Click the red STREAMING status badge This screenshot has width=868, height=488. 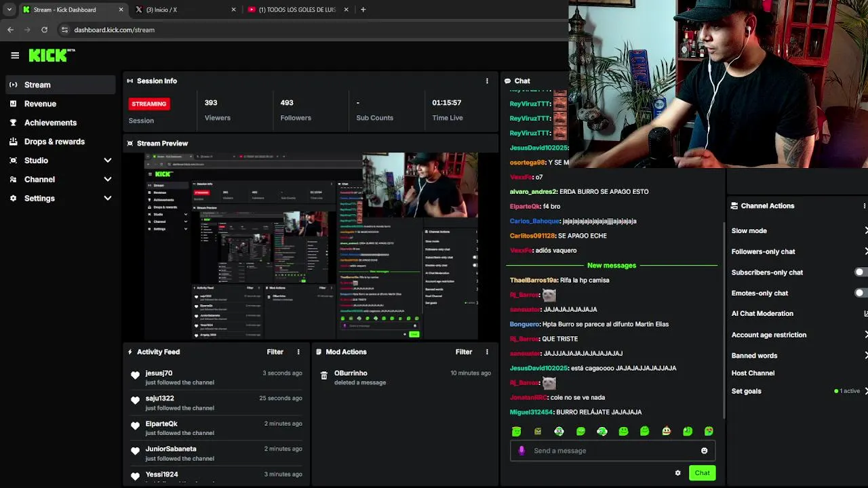(149, 104)
